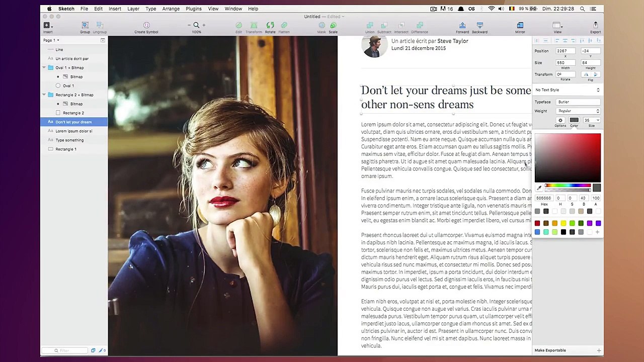This screenshot has width=644, height=362.
Task: Open text Options gear
Action: click(x=560, y=120)
